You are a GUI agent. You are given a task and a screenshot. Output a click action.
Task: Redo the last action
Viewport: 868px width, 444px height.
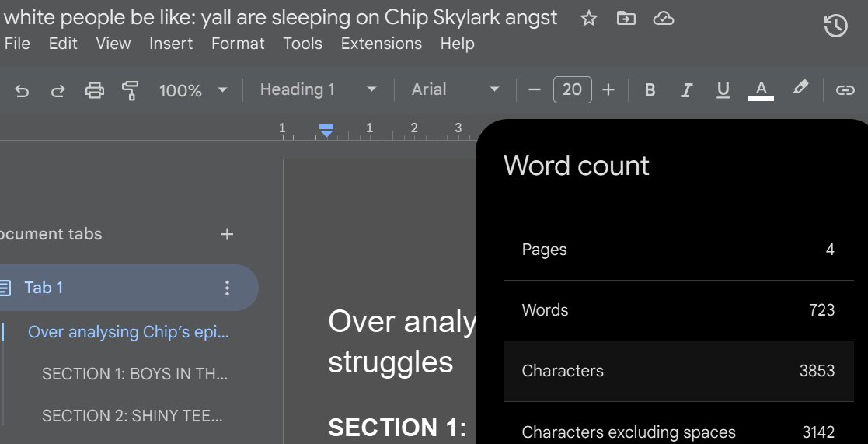tap(58, 89)
